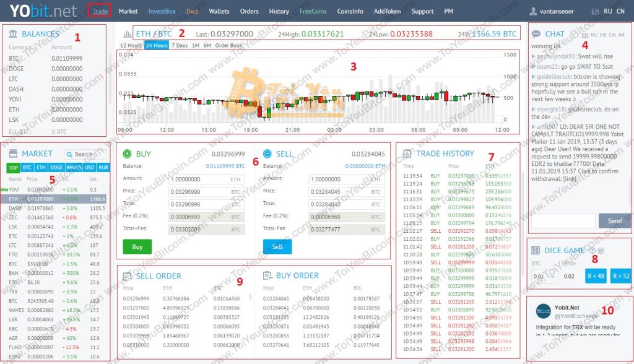Viewport: 634px width, 364px height.
Task: Open the Trade menu
Action: 100,11
